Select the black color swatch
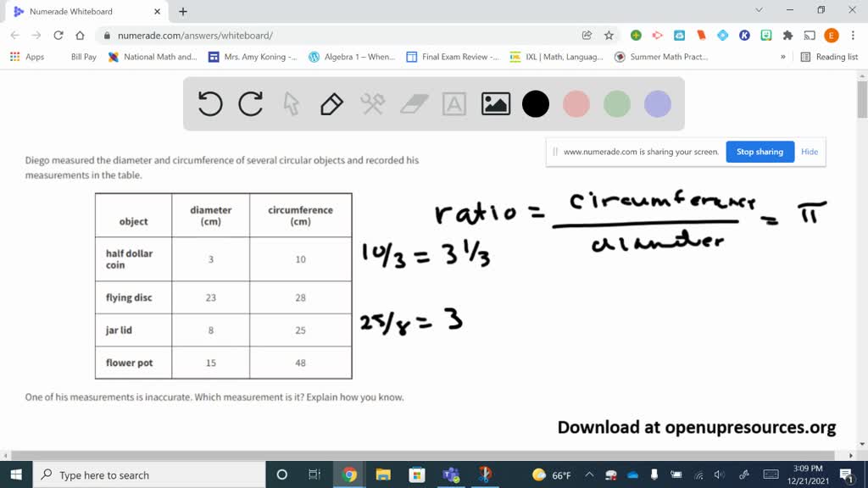This screenshot has width=868, height=488. click(536, 103)
